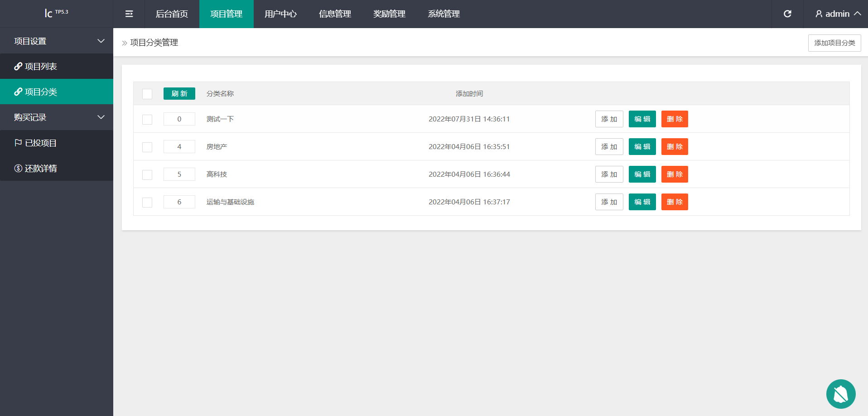The width and height of the screenshot is (868, 416).
Task: Click the sidebar collapse hamburger icon
Action: [x=129, y=14]
